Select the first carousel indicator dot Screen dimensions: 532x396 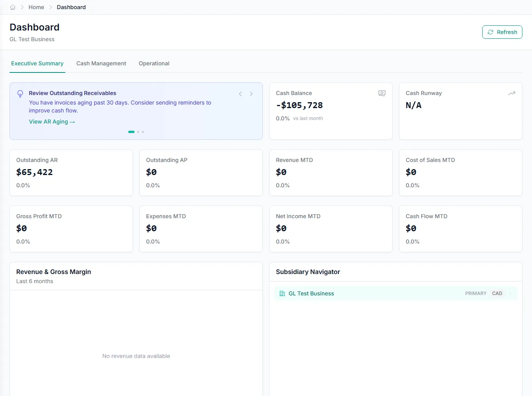tap(131, 132)
